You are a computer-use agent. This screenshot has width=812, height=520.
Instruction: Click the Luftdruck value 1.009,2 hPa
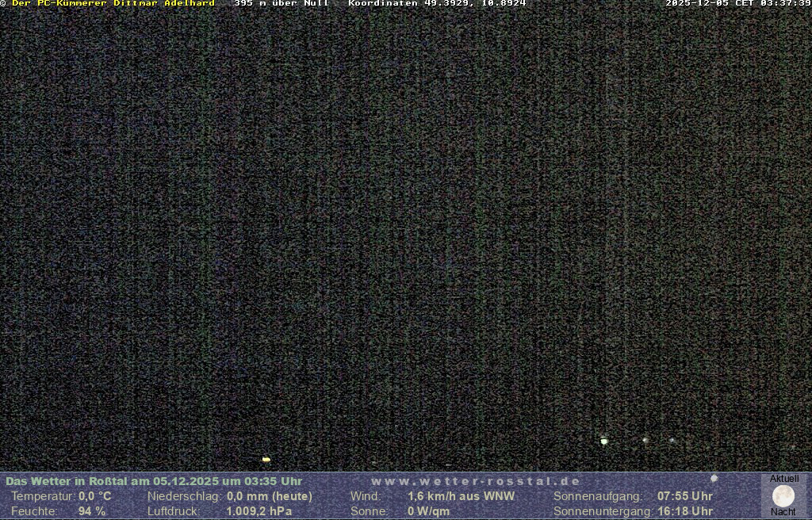tap(259, 511)
